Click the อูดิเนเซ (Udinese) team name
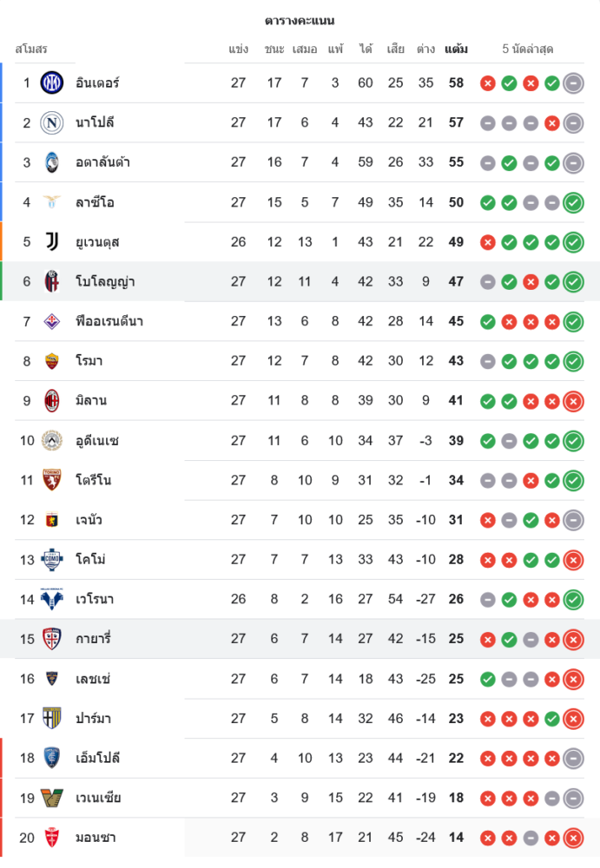Screen dimensions: 600x868 tap(97, 440)
